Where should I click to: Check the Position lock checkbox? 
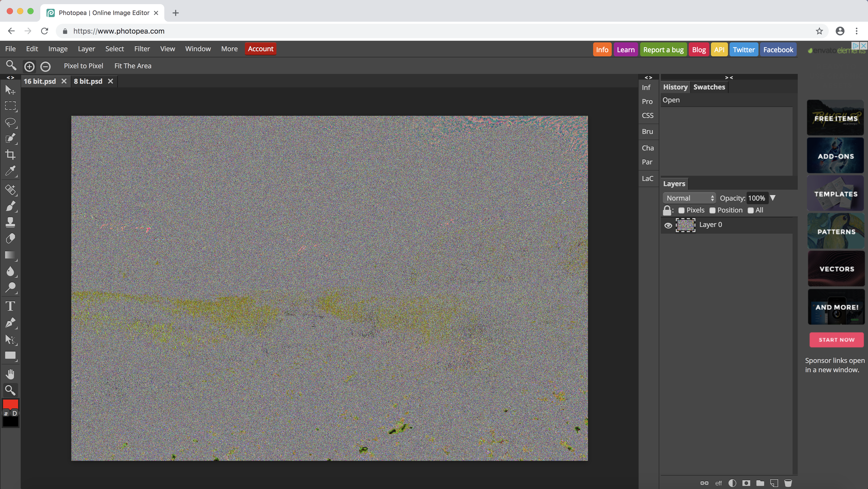712,210
